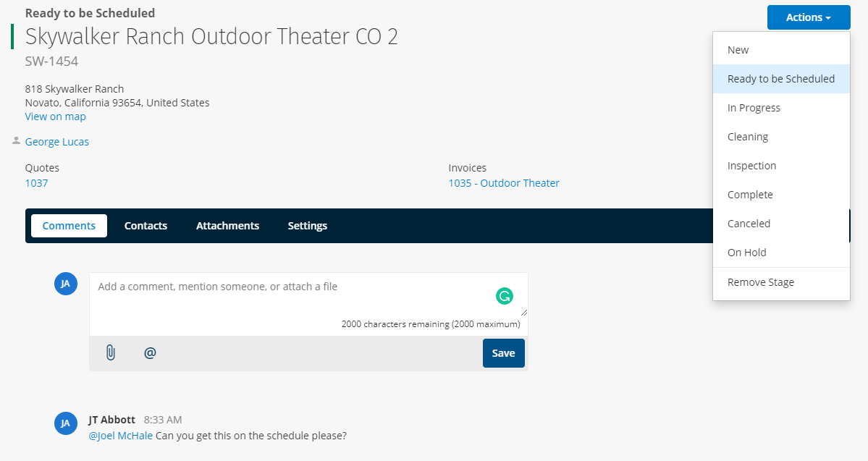Set stage to Canceled
Viewport: 868px width, 461px height.
781,224
